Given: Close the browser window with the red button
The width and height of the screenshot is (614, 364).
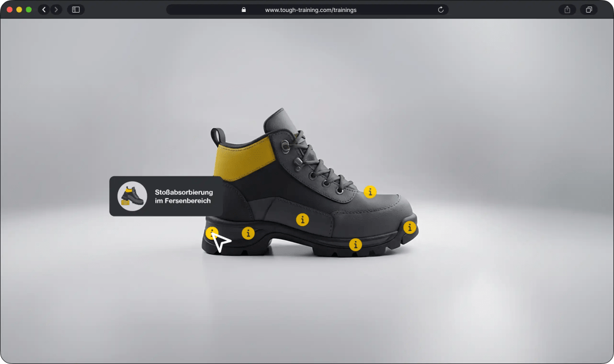Looking at the screenshot, I should pos(10,10).
